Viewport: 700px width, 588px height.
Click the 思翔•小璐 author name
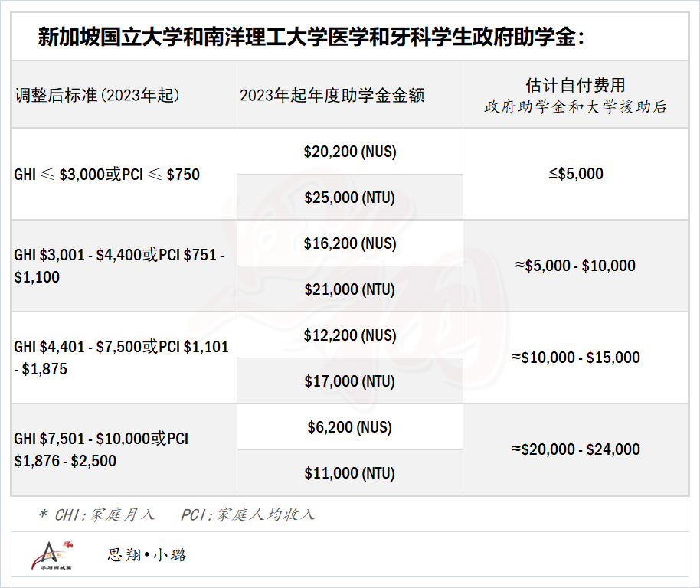click(x=147, y=555)
